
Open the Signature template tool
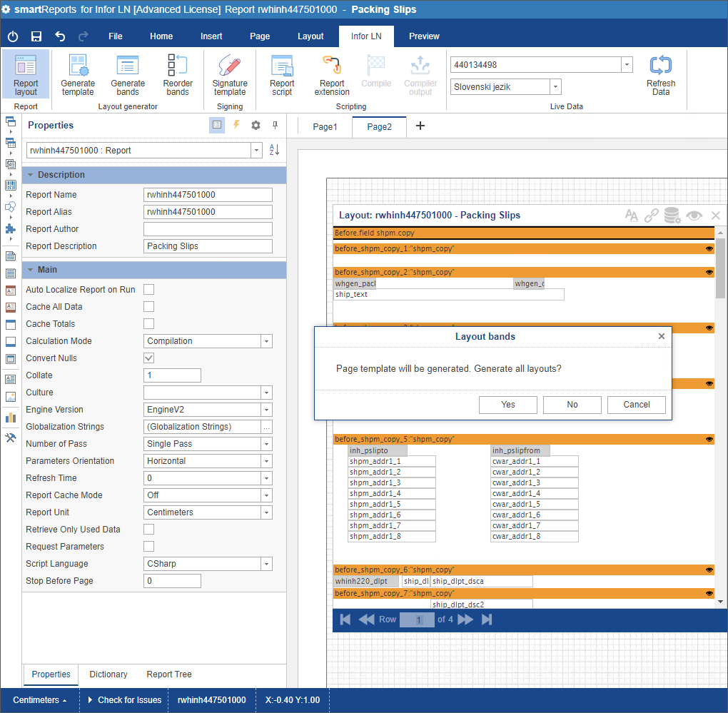tap(230, 74)
